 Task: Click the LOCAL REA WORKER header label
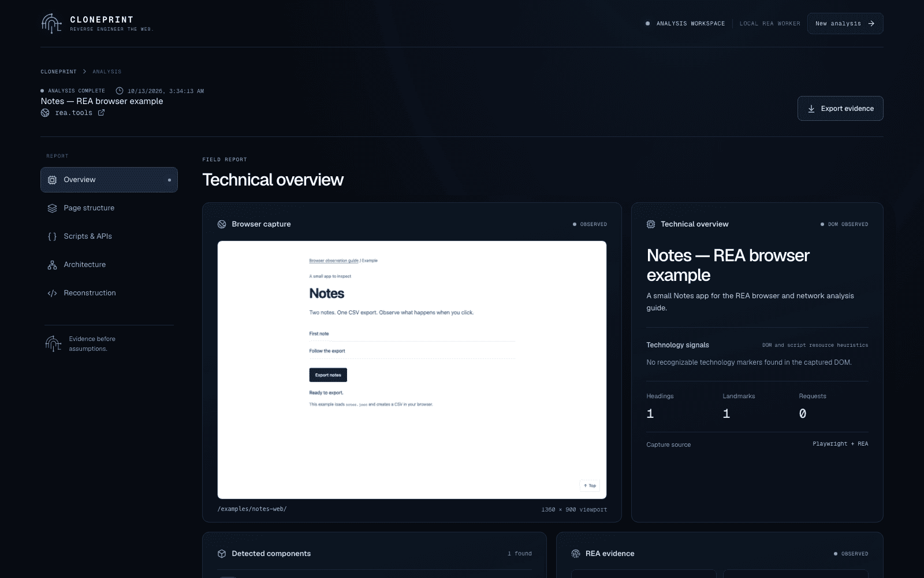(x=770, y=24)
